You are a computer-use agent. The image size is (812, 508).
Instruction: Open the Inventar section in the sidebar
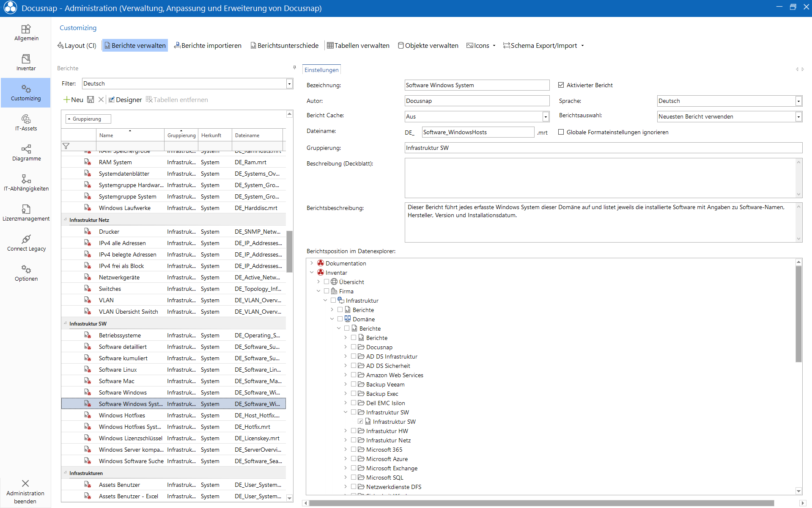coord(26,62)
